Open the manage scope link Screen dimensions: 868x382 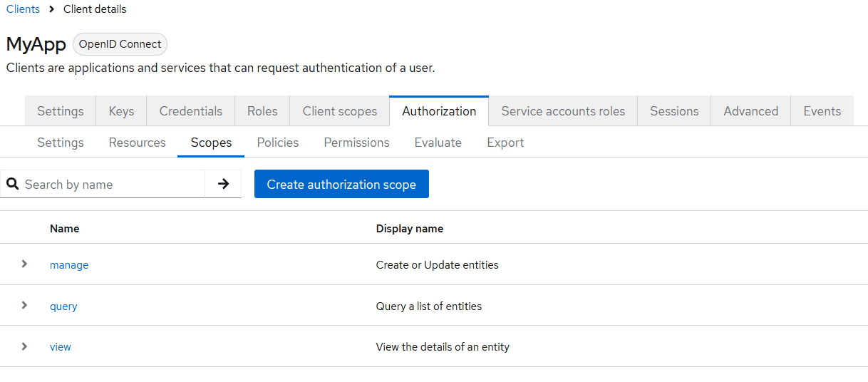(69, 265)
